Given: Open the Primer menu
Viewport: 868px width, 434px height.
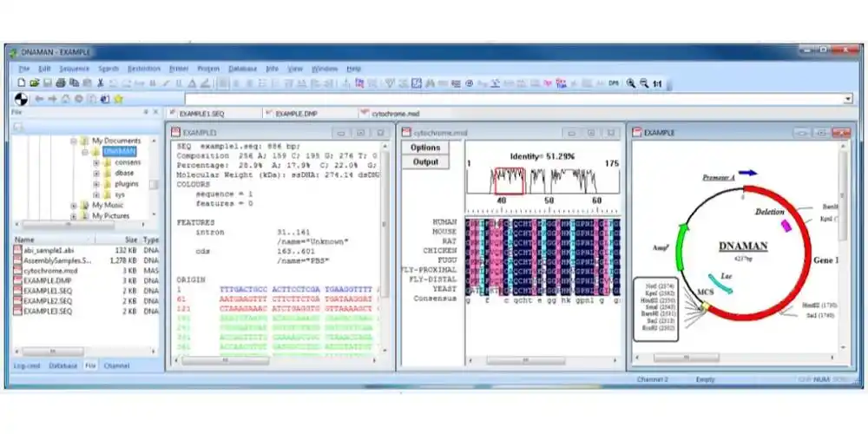Looking at the screenshot, I should click(x=179, y=69).
